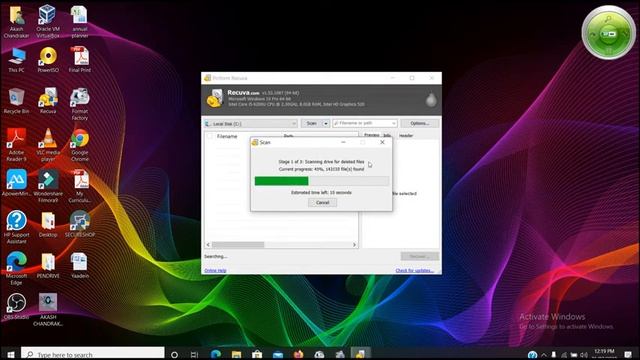
Task: Click the greyed Recover... button
Action: (420, 256)
